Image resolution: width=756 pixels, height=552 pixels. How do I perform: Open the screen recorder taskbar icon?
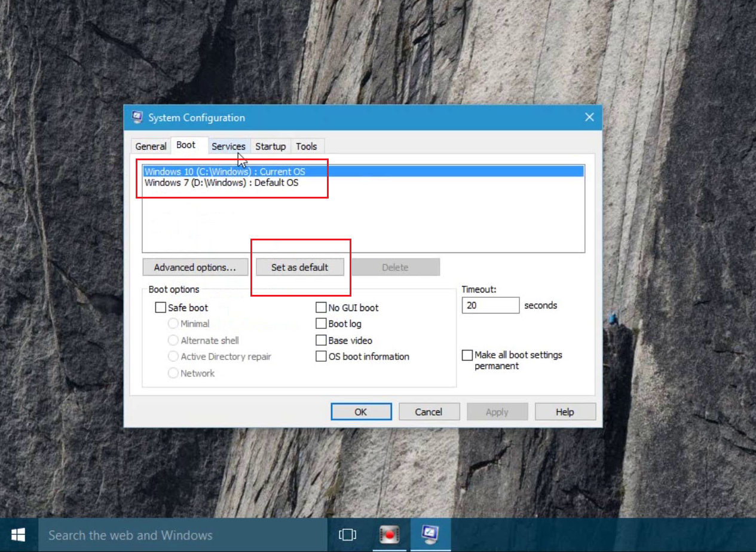click(x=389, y=535)
